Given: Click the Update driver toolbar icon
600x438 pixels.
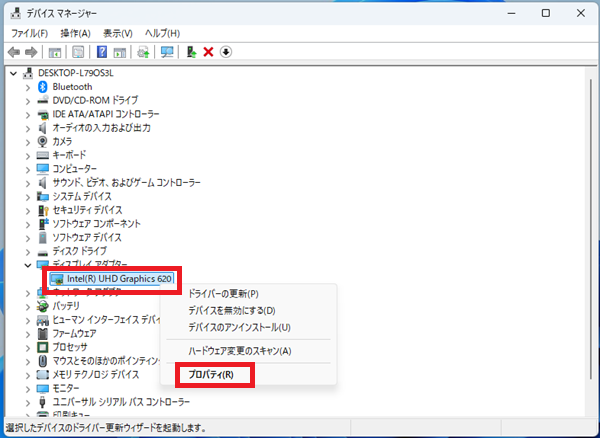Looking at the screenshot, I should 143,52.
